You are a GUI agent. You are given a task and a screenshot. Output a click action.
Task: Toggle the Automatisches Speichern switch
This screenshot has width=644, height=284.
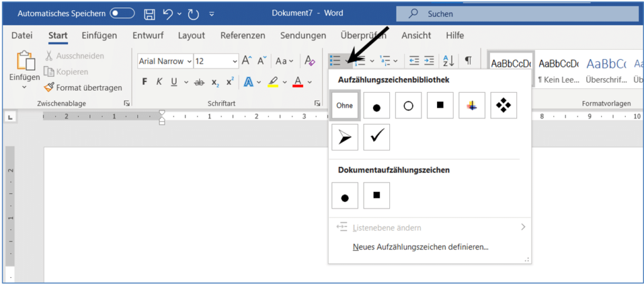coord(122,13)
